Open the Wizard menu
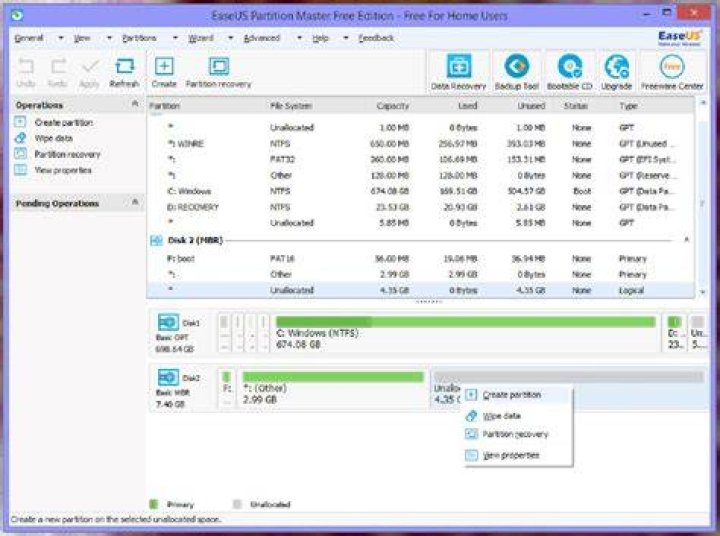 coord(201,38)
